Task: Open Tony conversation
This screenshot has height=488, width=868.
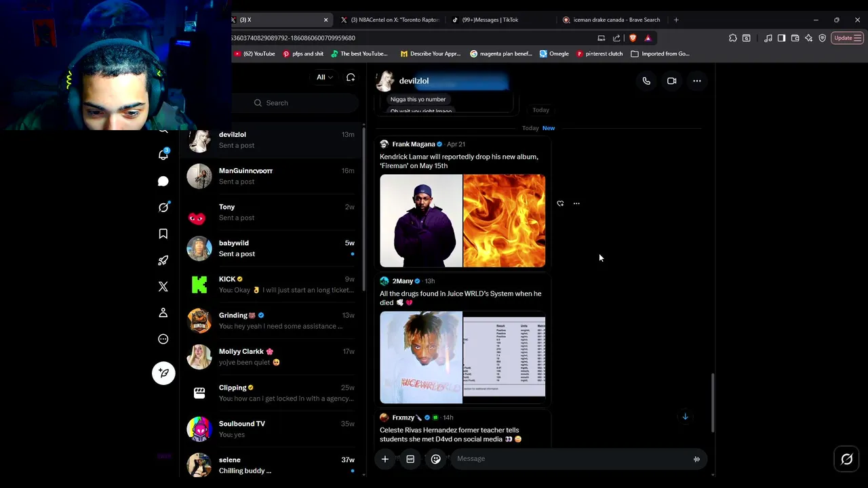Action: pyautogui.click(x=271, y=212)
